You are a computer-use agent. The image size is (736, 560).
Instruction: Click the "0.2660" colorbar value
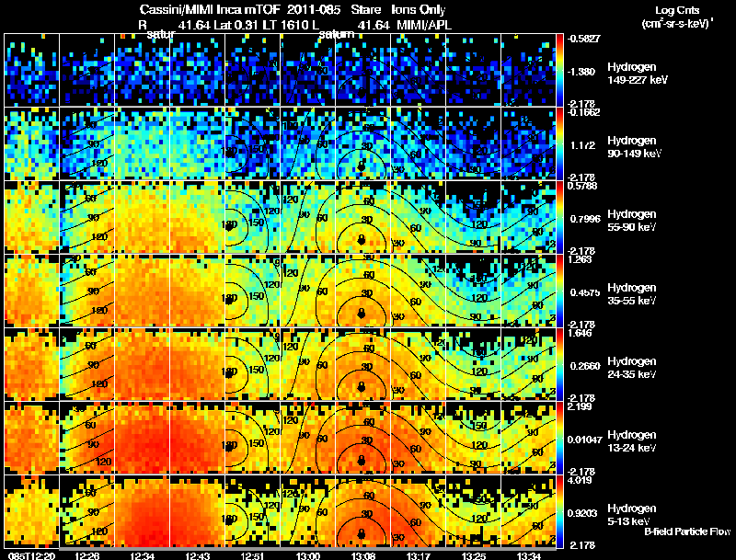(585, 366)
